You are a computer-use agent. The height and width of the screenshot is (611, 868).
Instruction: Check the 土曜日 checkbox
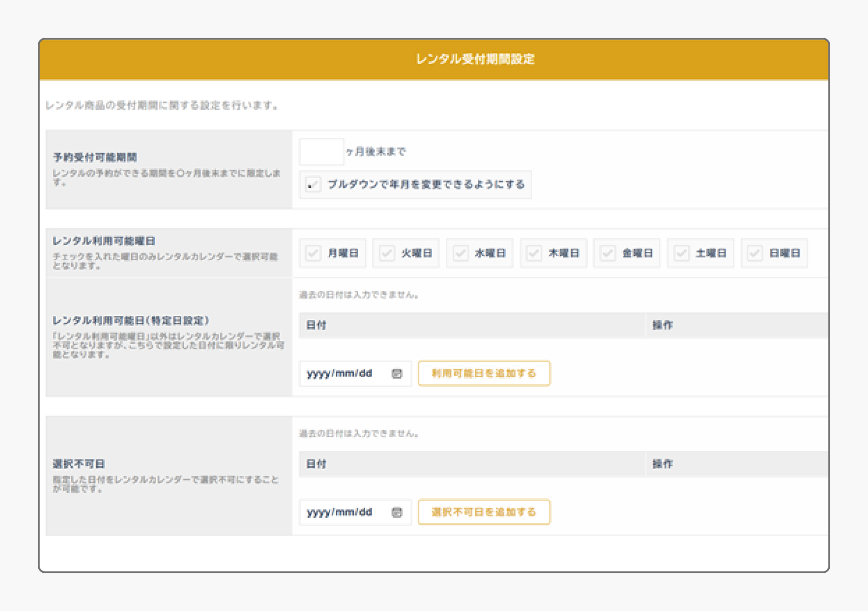pos(681,253)
